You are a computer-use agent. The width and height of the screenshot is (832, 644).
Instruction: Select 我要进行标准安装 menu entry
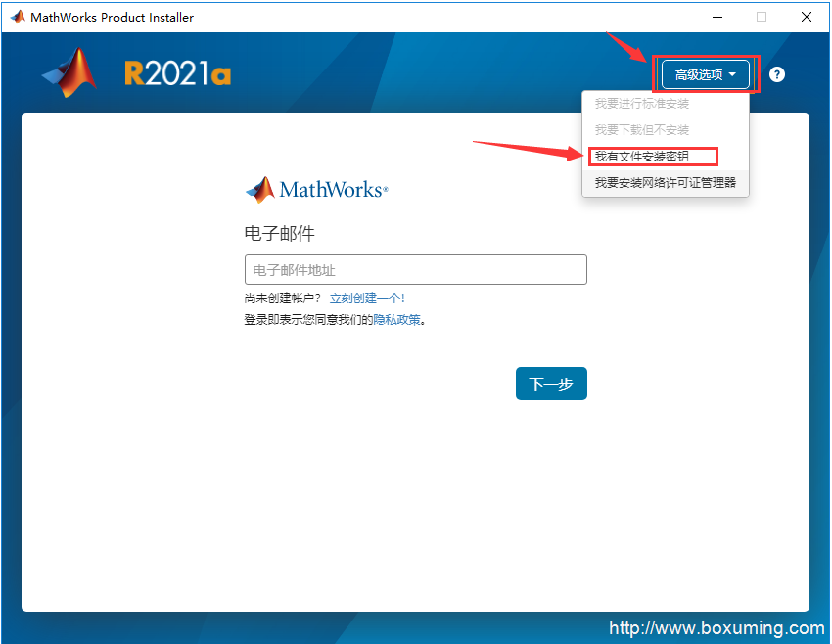click(666, 104)
